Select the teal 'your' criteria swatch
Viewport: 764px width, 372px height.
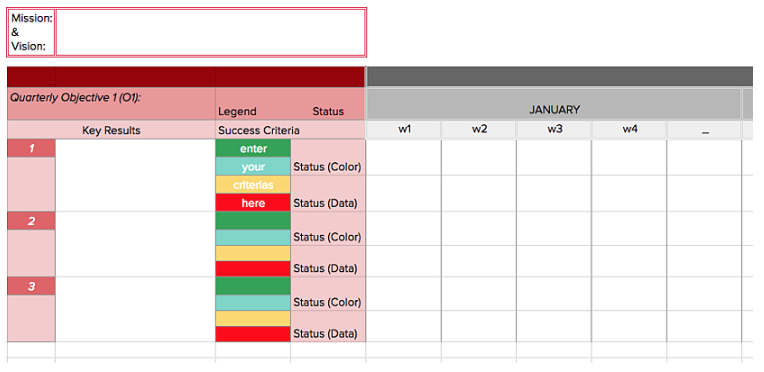click(253, 167)
